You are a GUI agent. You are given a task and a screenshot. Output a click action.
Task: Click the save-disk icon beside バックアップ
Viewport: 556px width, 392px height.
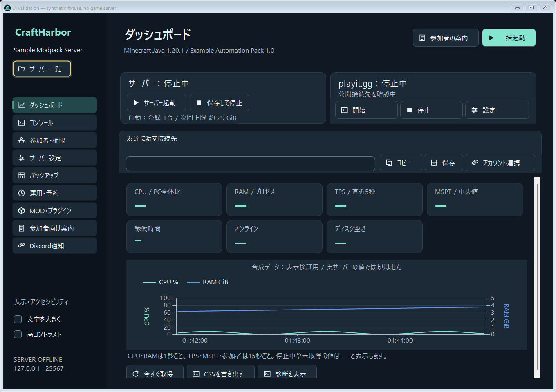(x=22, y=176)
